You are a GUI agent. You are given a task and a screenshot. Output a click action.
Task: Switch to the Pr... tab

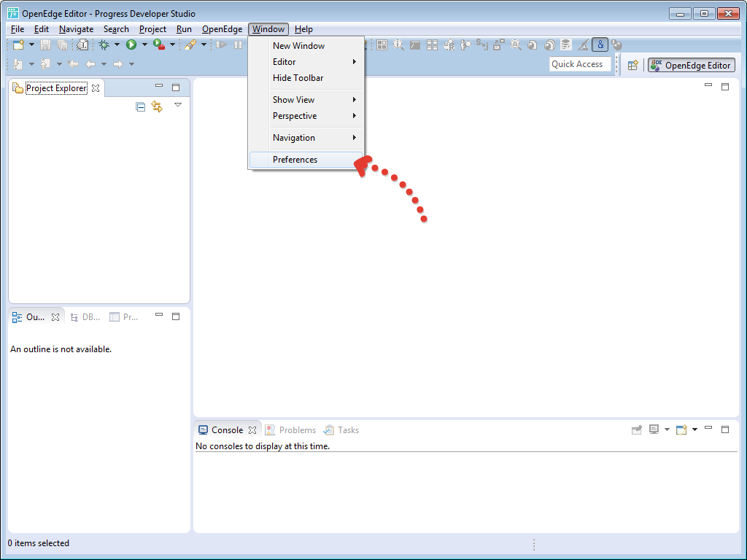[x=124, y=317]
